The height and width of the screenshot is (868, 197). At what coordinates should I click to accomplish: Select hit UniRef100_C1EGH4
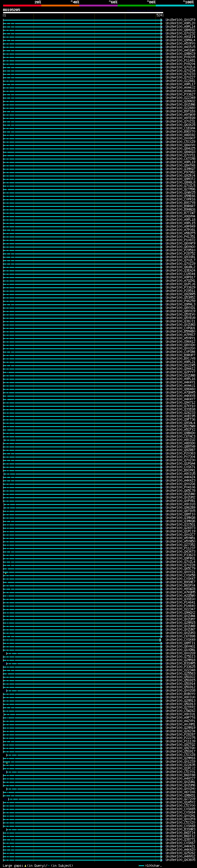tap(180, 128)
